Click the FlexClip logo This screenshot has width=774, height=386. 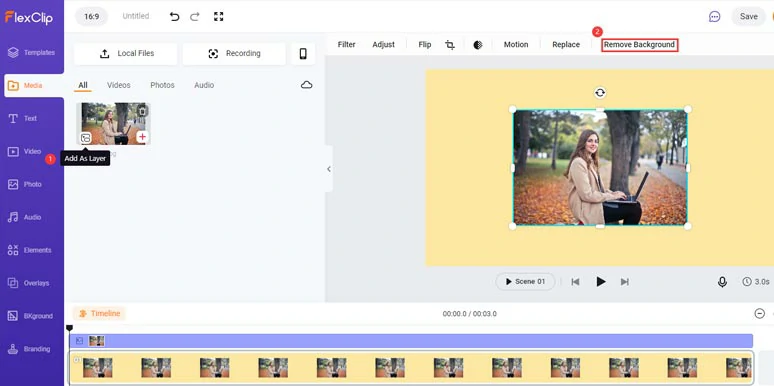(x=29, y=17)
